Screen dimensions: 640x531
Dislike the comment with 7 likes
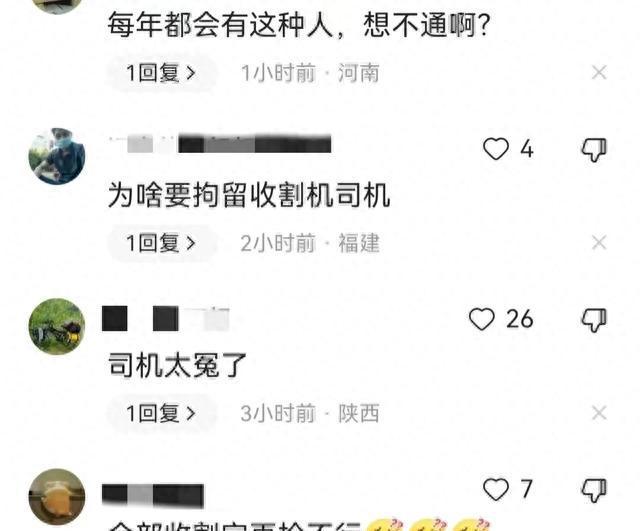tap(594, 490)
